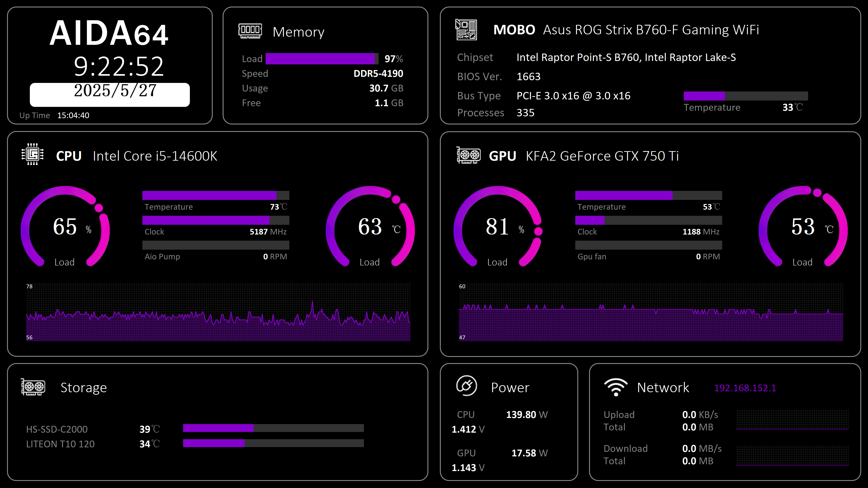This screenshot has height=488, width=868.
Task: Click the Power plug icon
Action: pyautogui.click(x=466, y=386)
